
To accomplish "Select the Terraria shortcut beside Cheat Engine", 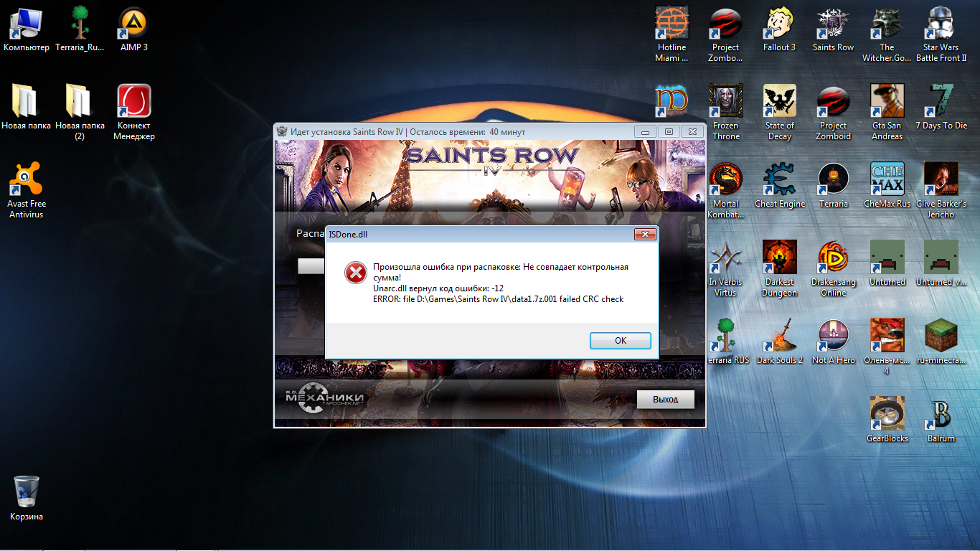I will (833, 186).
